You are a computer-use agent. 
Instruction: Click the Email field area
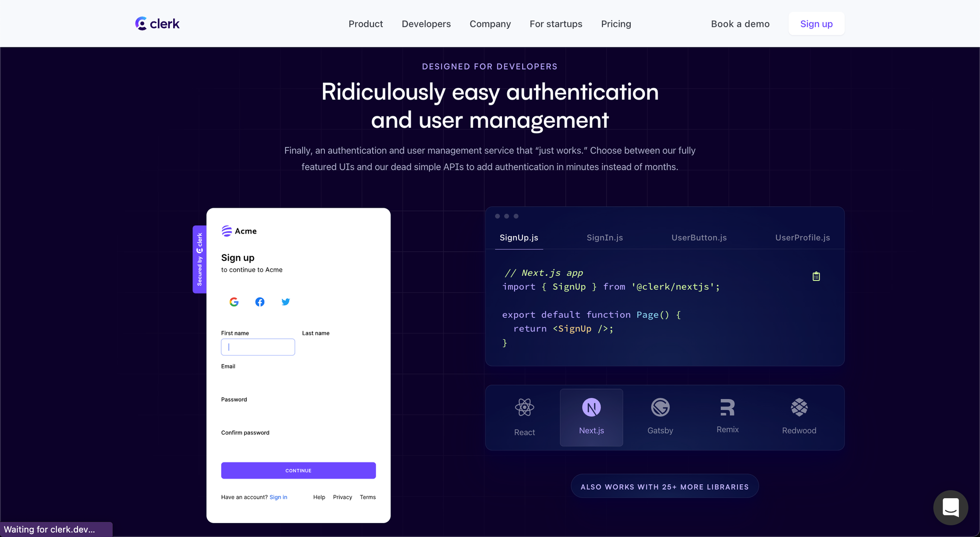pos(299,380)
